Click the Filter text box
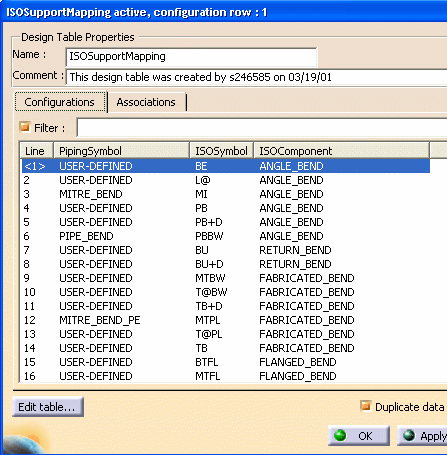Viewport: 447px width, 455px height. tap(262, 127)
